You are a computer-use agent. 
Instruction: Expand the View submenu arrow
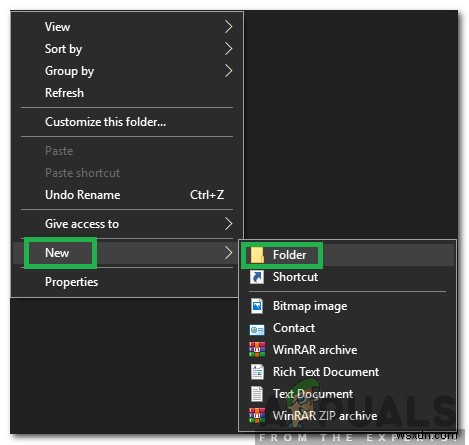pyautogui.click(x=228, y=27)
